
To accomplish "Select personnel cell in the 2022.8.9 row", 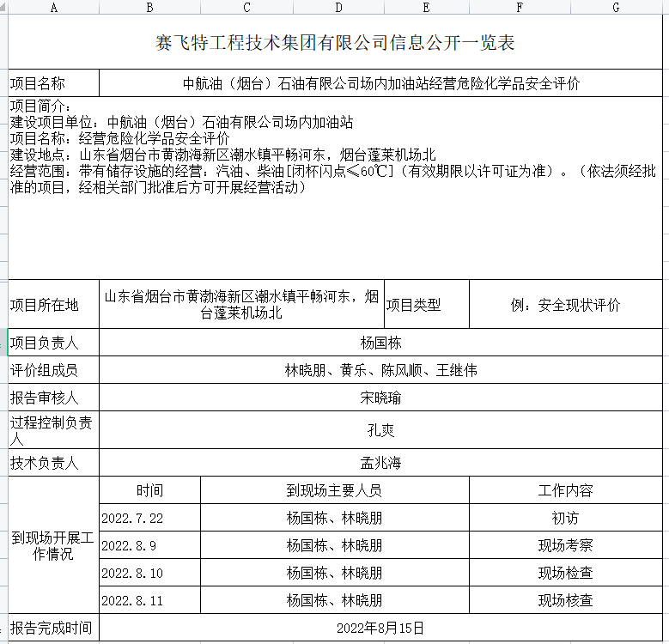I will pyautogui.click(x=335, y=545).
